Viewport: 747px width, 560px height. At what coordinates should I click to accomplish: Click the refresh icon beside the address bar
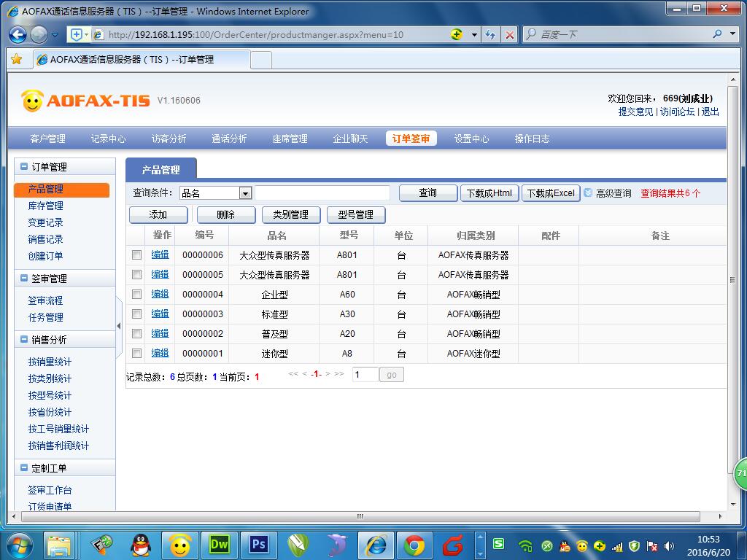[x=490, y=34]
